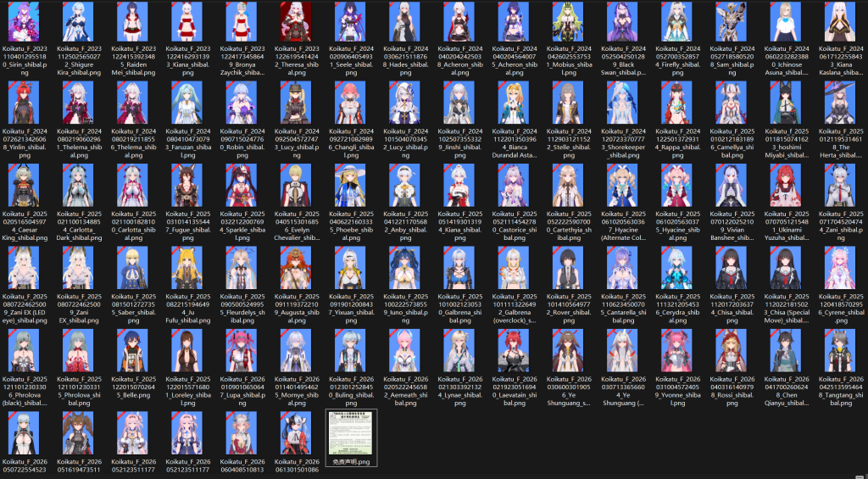The height and width of the screenshot is (479, 868).
Task: Select the Saber_shibal.png file icon
Action: click(x=133, y=267)
